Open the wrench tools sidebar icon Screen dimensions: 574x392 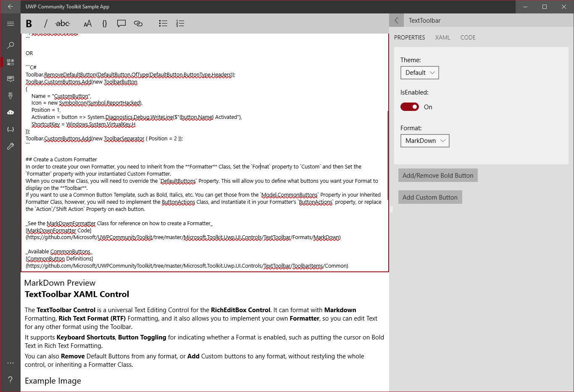[x=11, y=146]
